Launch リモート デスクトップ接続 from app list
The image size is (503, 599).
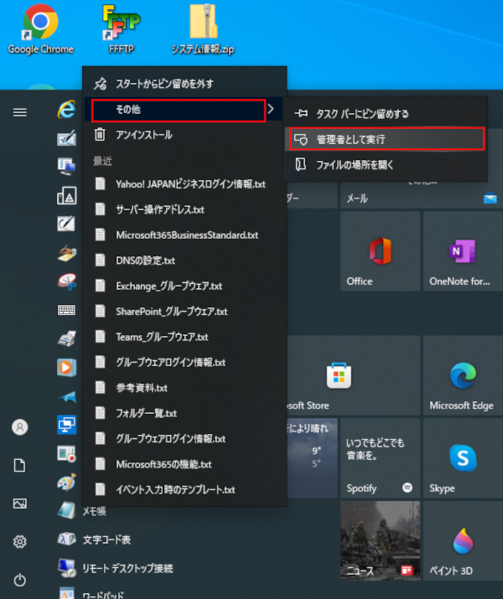click(115, 568)
